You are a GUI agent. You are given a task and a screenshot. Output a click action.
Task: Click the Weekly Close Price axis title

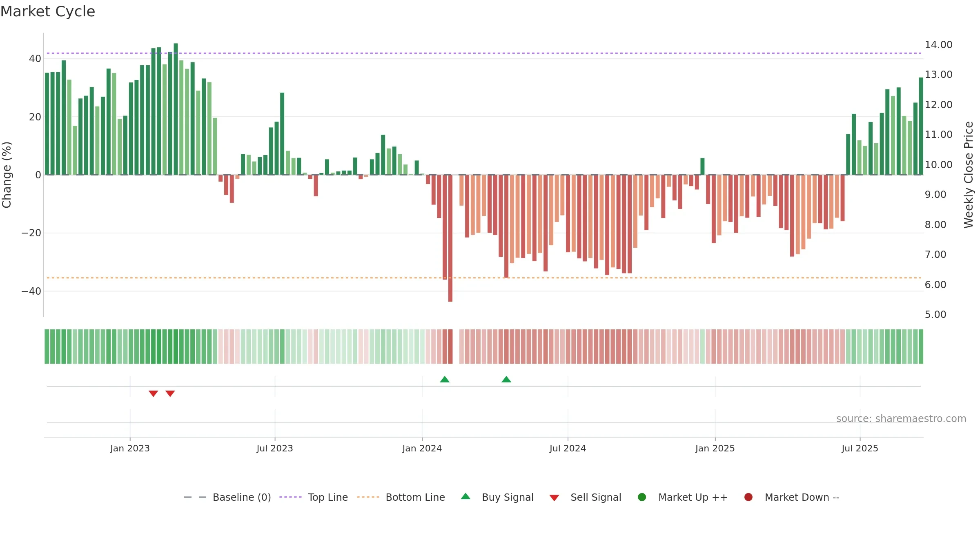click(x=969, y=175)
